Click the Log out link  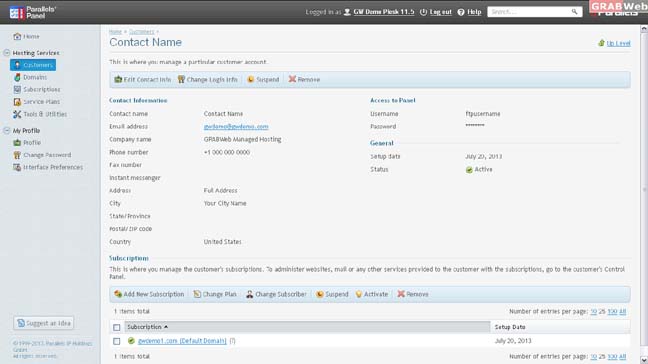click(441, 12)
